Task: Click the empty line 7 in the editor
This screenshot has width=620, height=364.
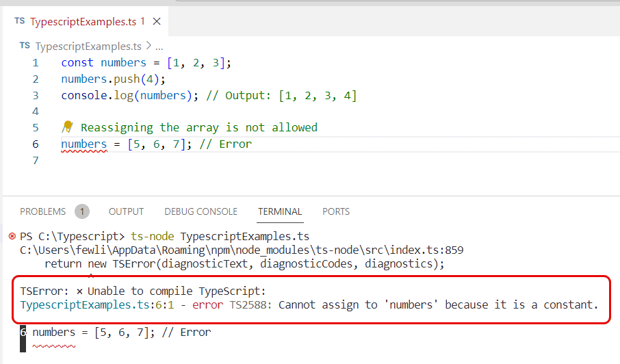Action: click(x=340, y=161)
